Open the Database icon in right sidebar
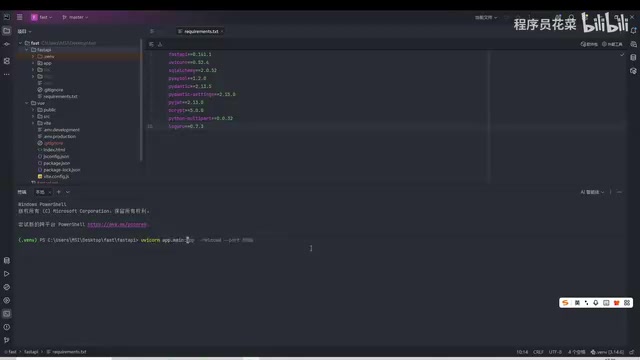This screenshot has width=640, height=360. (633, 58)
